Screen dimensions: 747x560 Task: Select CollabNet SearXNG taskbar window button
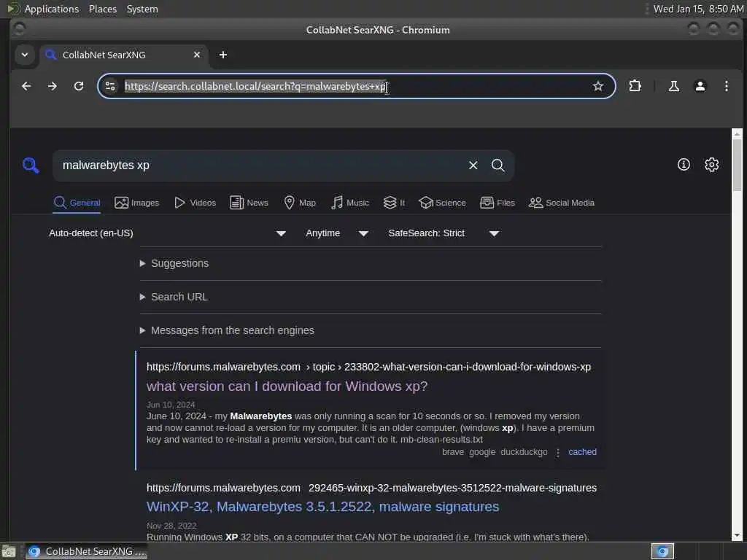coord(86,551)
